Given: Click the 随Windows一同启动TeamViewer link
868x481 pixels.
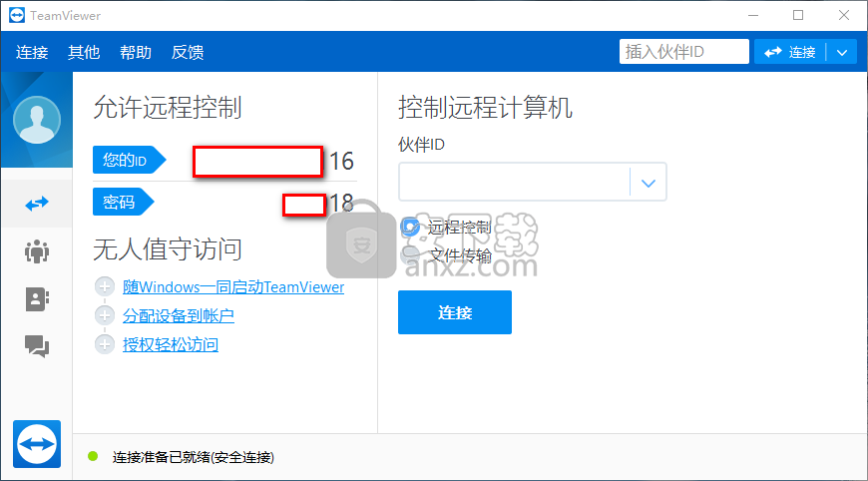Looking at the screenshot, I should click(x=233, y=286).
